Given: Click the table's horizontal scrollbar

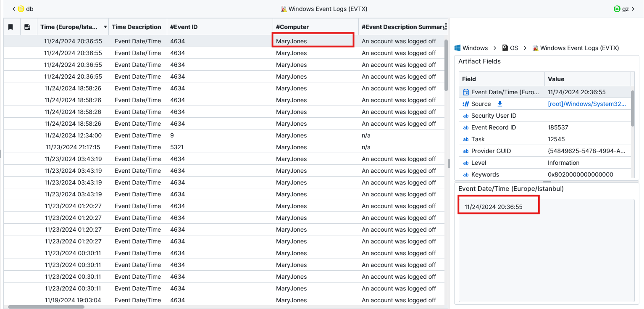Looking at the screenshot, I should (46, 307).
